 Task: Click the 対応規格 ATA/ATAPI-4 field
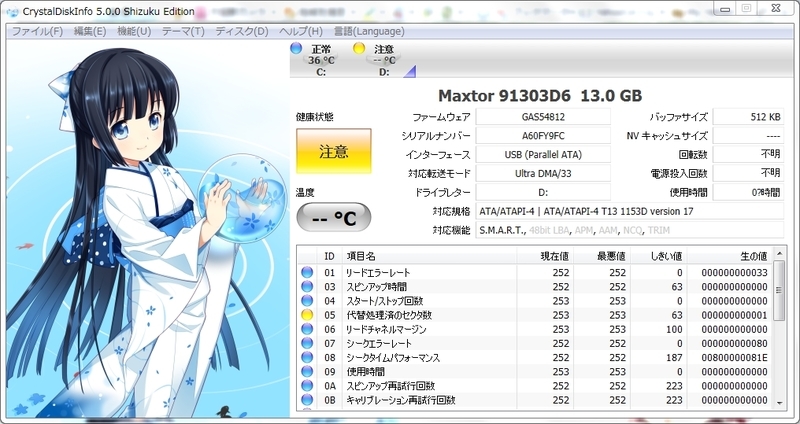pos(630,211)
